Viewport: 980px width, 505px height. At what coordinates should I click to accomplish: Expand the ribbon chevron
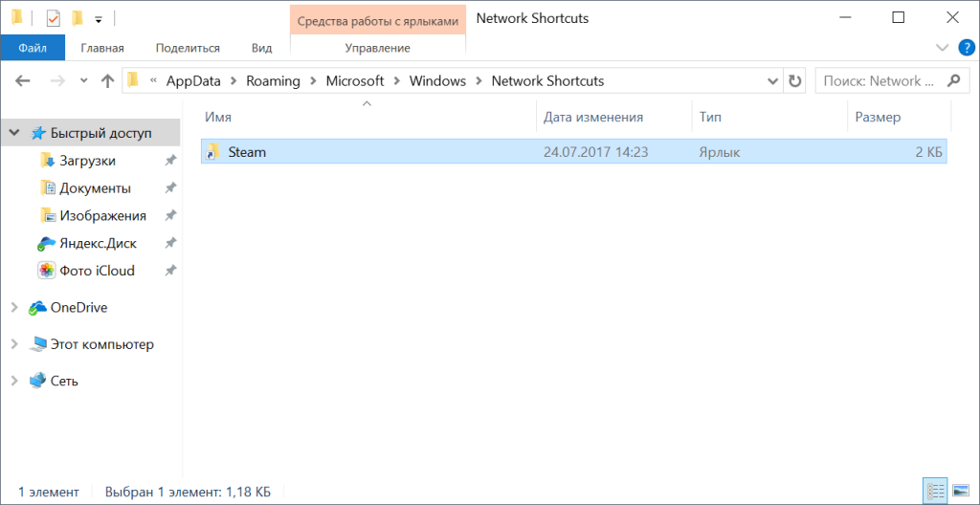[x=941, y=48]
